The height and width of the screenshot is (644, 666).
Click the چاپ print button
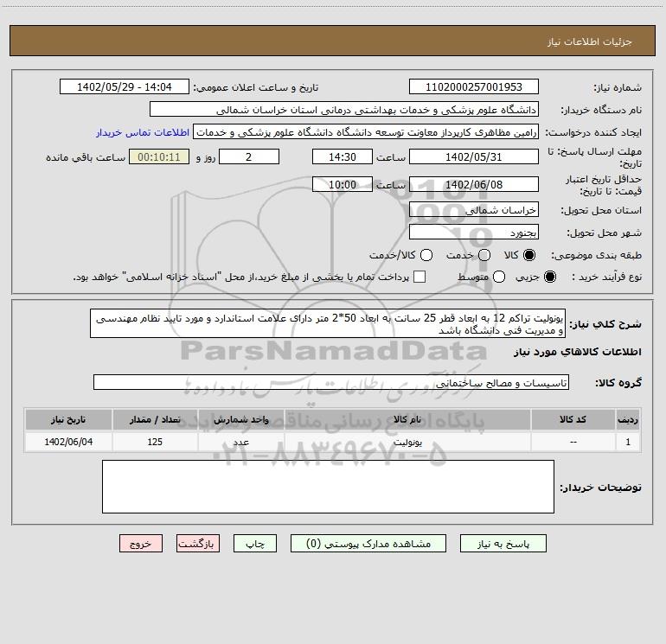coord(255,544)
